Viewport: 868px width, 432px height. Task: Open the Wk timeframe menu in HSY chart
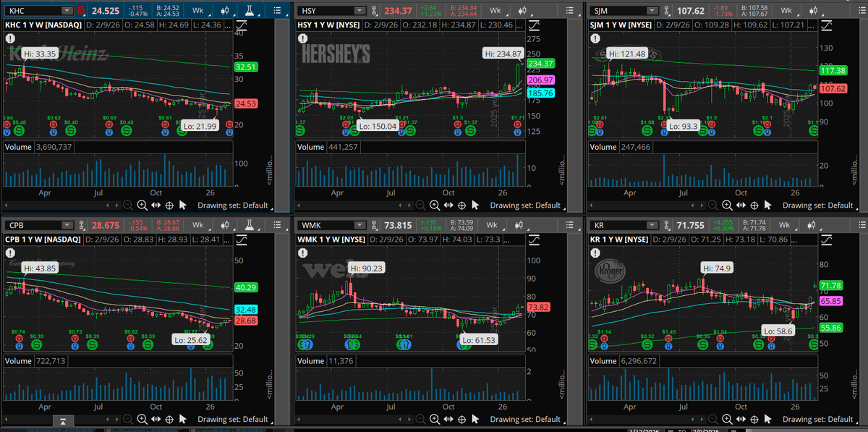[495, 11]
